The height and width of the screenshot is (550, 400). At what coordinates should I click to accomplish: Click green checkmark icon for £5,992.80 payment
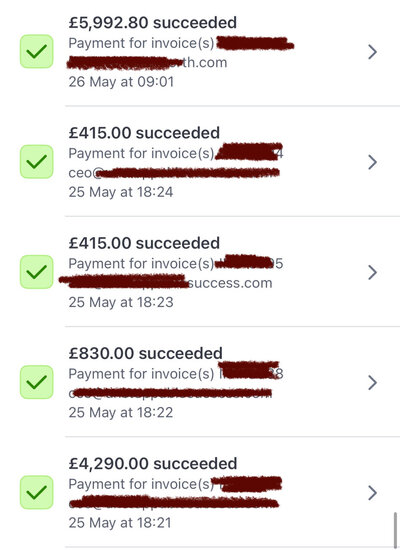pos(36,51)
